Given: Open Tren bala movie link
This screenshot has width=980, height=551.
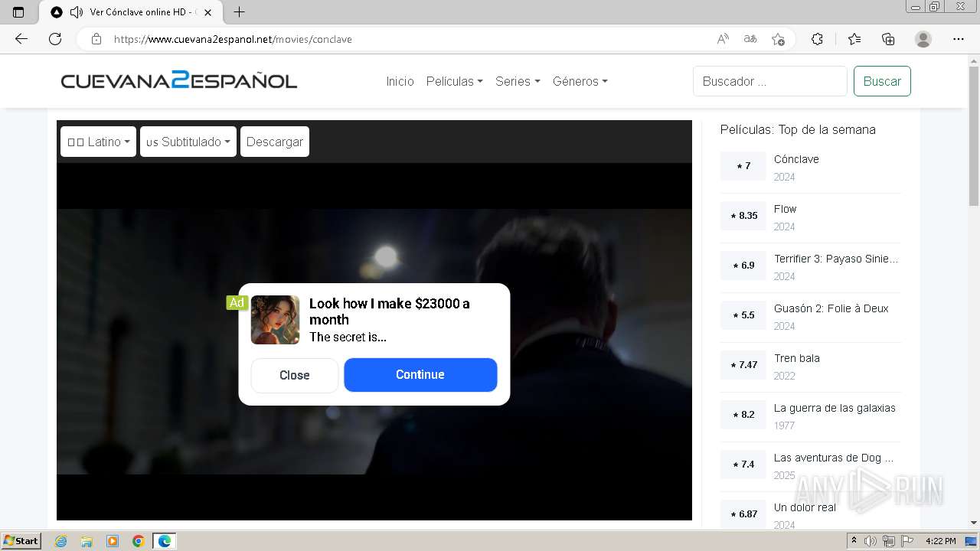Looking at the screenshot, I should pyautogui.click(x=796, y=358).
